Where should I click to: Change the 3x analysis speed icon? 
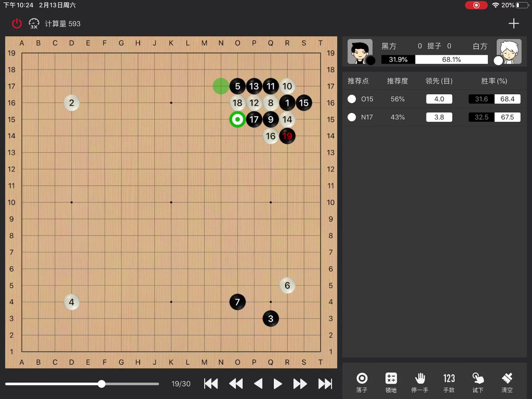[x=34, y=24]
